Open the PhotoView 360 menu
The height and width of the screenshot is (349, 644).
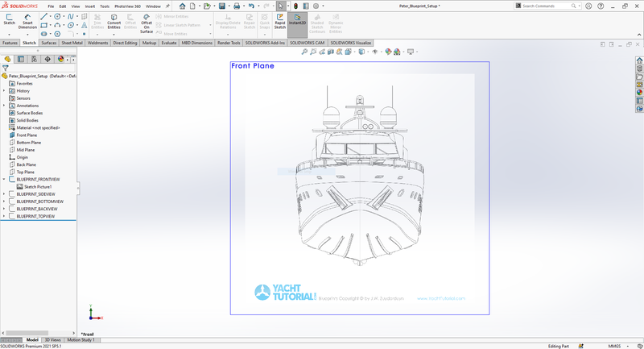click(x=127, y=6)
